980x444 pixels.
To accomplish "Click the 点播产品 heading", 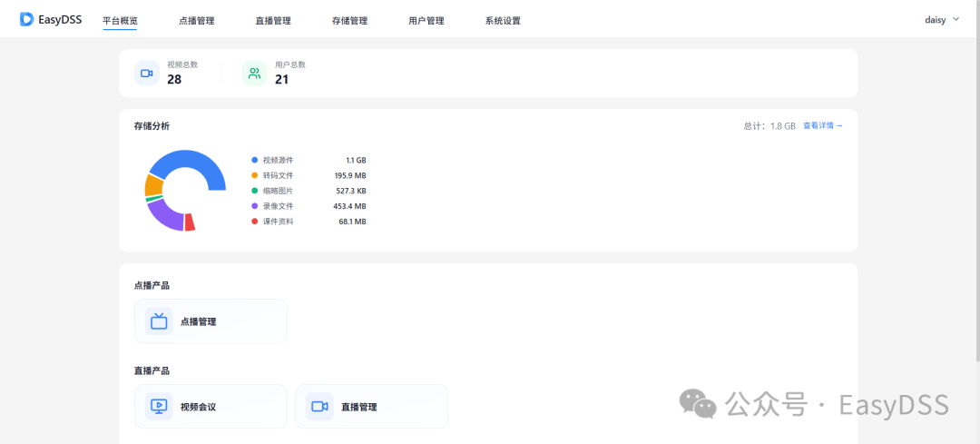I will (152, 285).
